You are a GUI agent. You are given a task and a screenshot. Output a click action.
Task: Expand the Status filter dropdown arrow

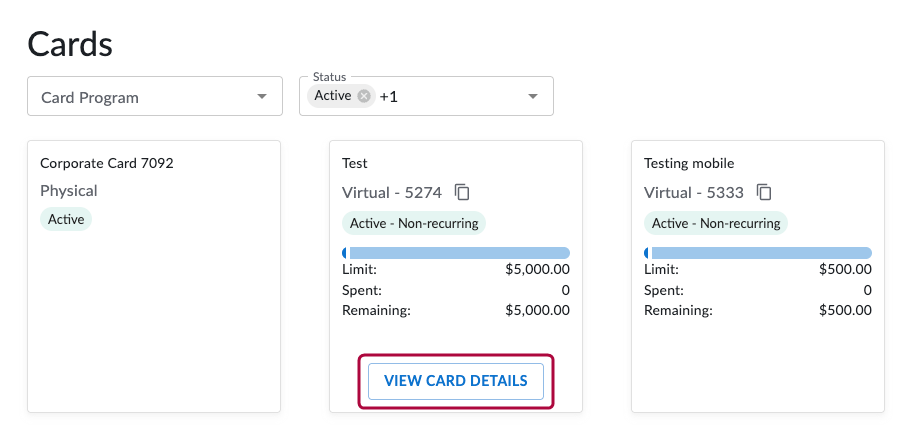point(533,97)
